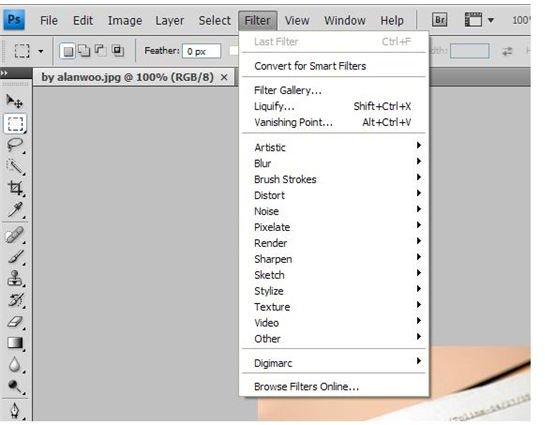The height and width of the screenshot is (425, 545).
Task: Click the Feather value input field
Action: click(202, 51)
